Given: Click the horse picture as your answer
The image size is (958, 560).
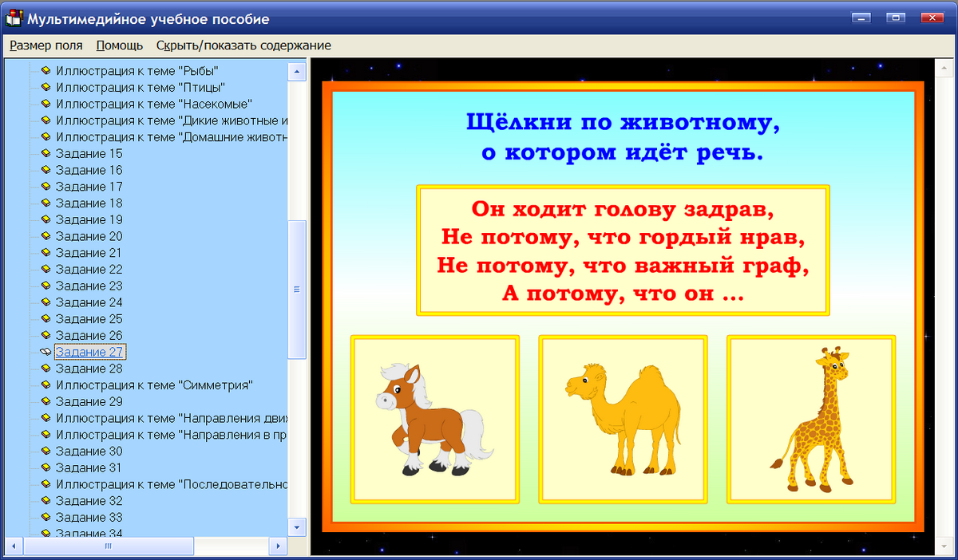Looking at the screenshot, I should [435, 417].
